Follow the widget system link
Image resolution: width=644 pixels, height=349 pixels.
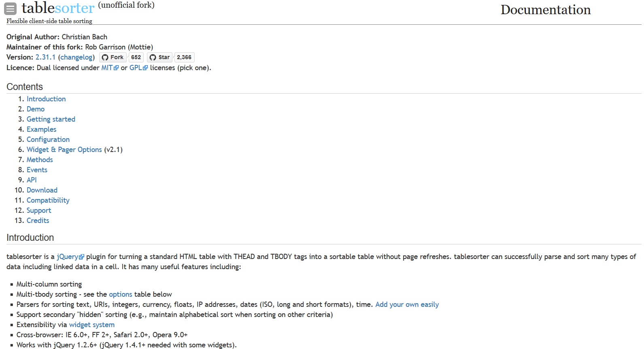[x=92, y=325]
